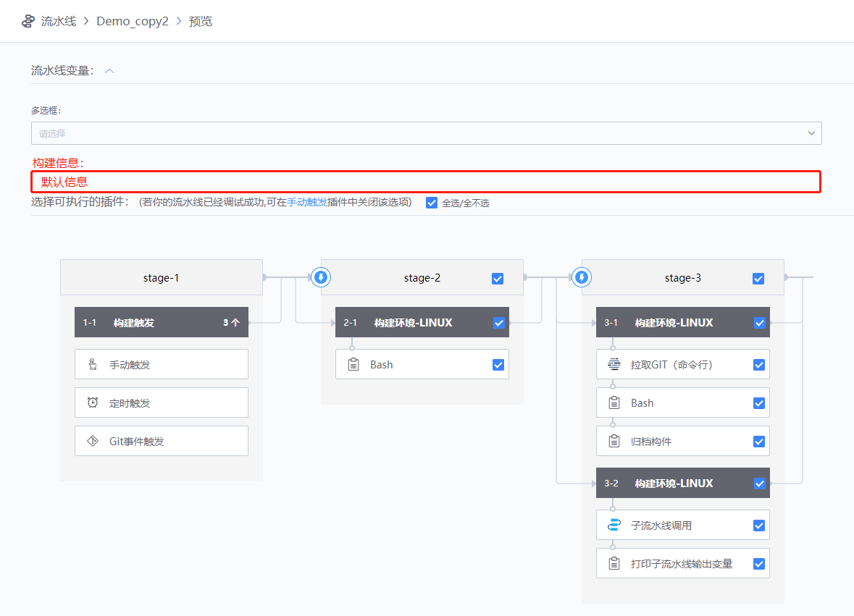Open the 手动触发 hyperlink
The height and width of the screenshot is (616, 854).
(307, 203)
